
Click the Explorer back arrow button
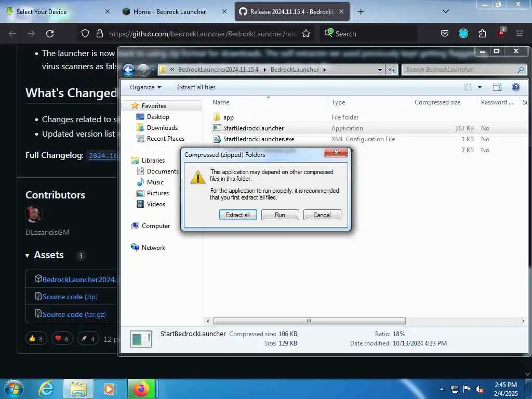click(x=129, y=70)
